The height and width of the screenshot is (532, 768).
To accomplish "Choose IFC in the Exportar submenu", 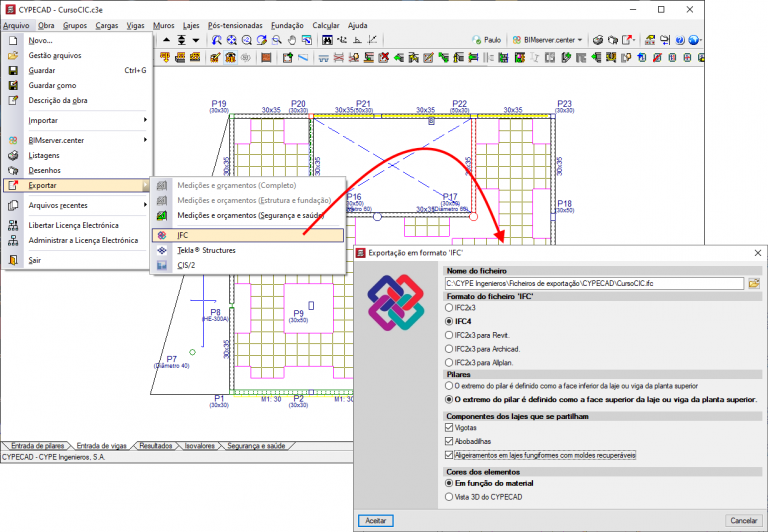I will point(247,235).
